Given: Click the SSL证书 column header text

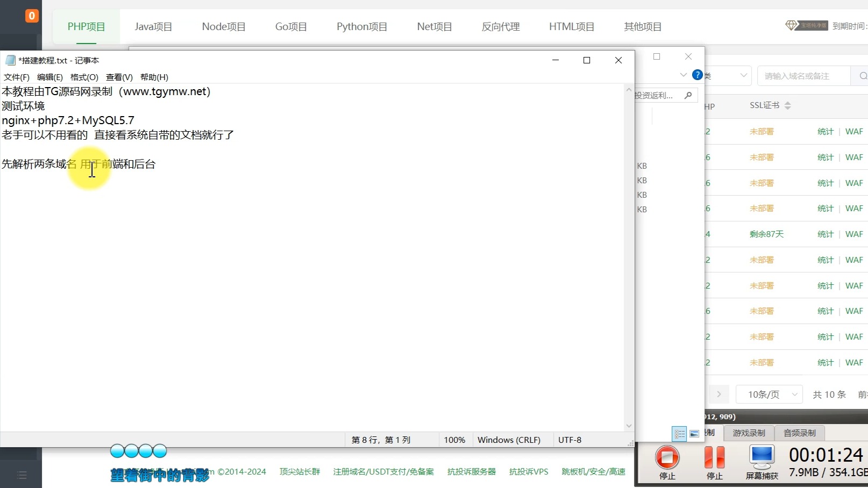Looking at the screenshot, I should tap(765, 105).
